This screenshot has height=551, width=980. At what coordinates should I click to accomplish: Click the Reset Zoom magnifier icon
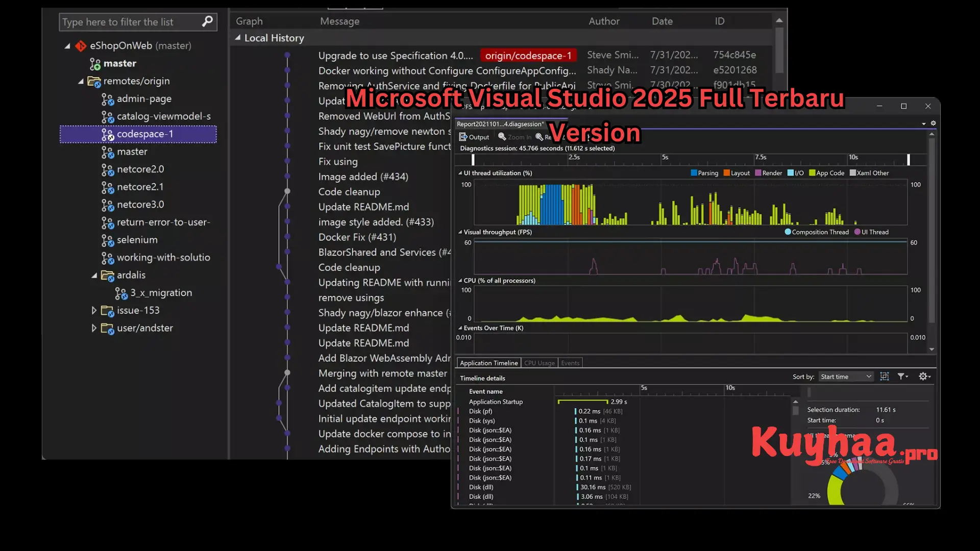click(539, 137)
